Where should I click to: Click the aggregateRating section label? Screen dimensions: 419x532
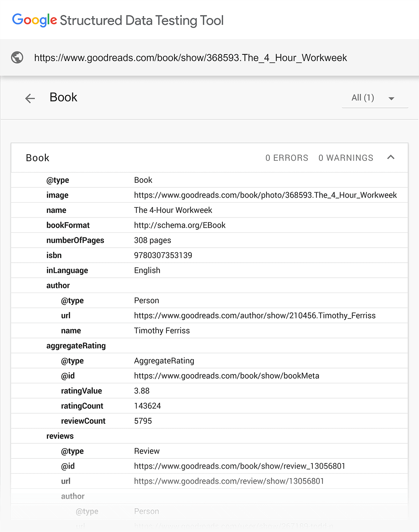coord(76,346)
